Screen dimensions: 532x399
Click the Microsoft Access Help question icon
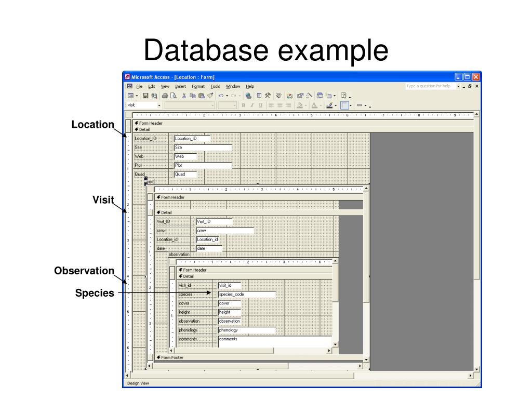343,96
